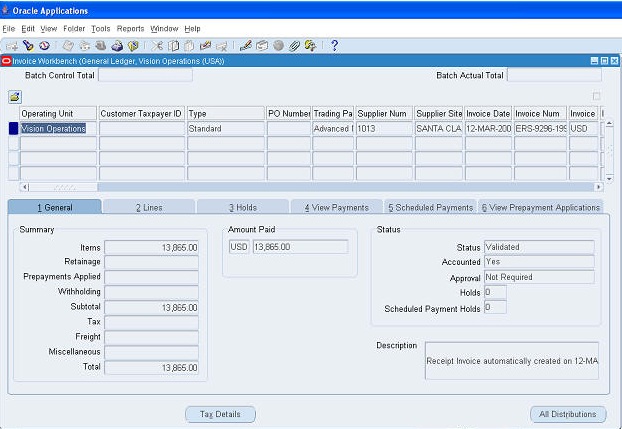Click the open folder icon above grid
Image resolution: width=622 pixels, height=429 pixels.
pos(15,97)
